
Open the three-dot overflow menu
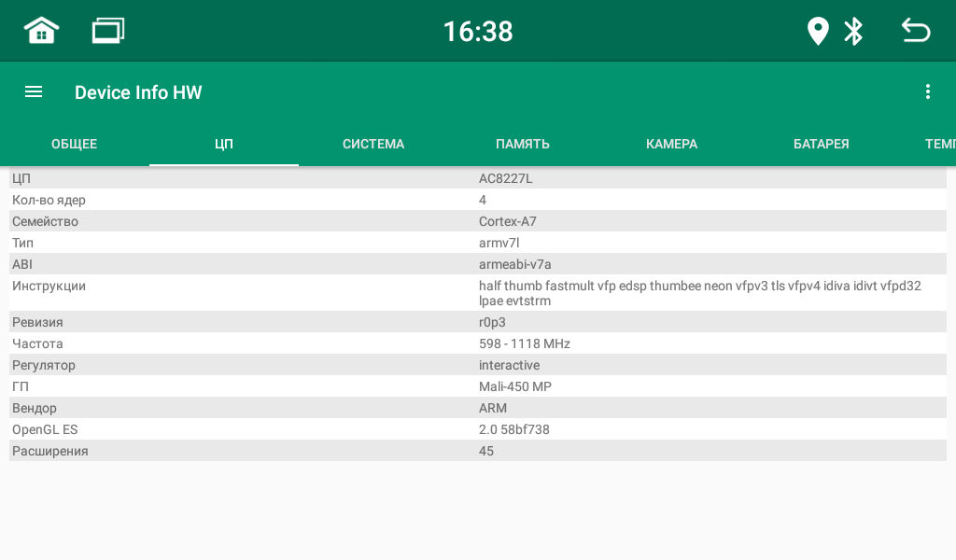click(927, 91)
